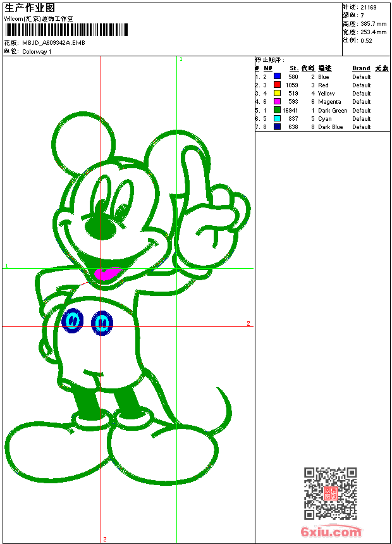Click the magenta tongue in the design
The width and height of the screenshot is (392, 544).
click(x=107, y=273)
